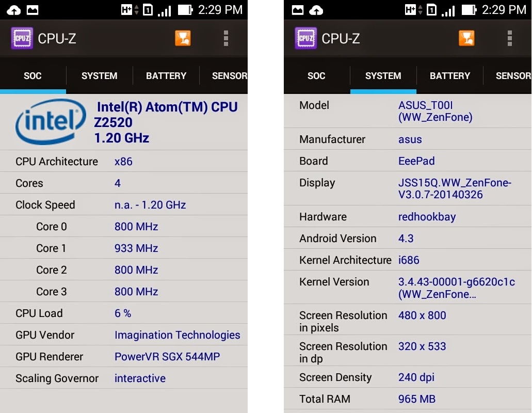Image resolution: width=532 pixels, height=413 pixels.
Task: Open the BATTERY tab in left screenshot
Action: (166, 76)
